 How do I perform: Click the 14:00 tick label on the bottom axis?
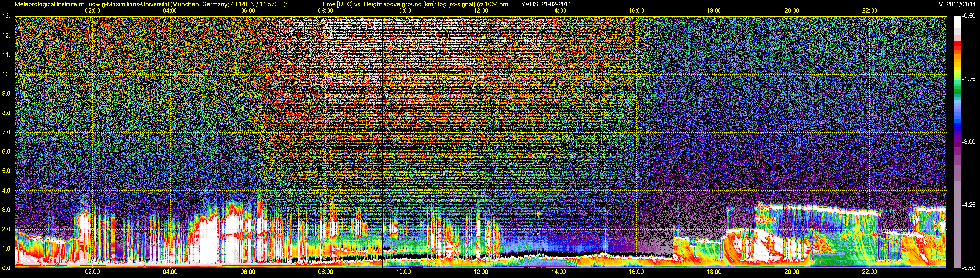[559, 272]
